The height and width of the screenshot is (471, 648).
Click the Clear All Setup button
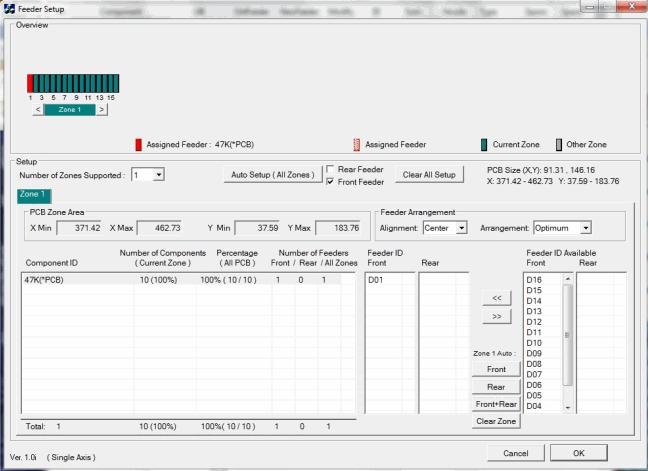[x=428, y=175]
